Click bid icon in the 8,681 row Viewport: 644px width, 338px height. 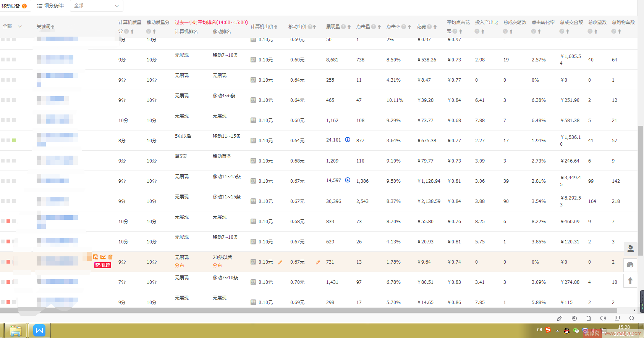(253, 60)
